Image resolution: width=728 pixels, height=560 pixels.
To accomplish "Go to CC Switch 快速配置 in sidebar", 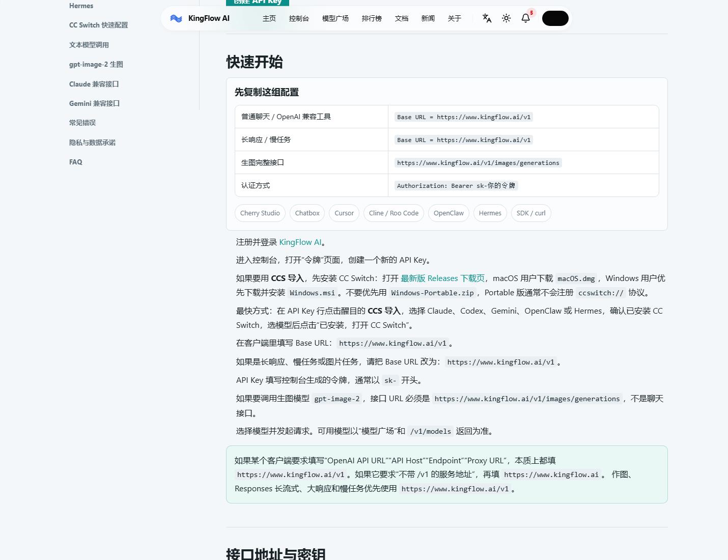I will tap(99, 25).
